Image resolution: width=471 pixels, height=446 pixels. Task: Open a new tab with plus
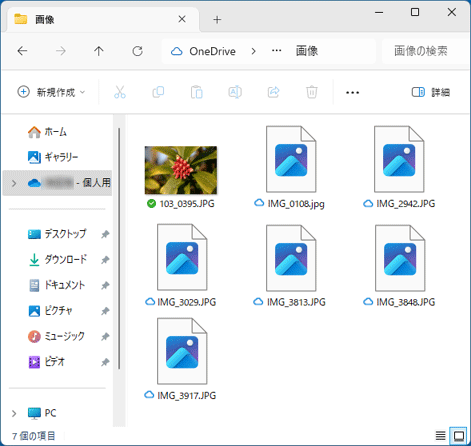[217, 19]
